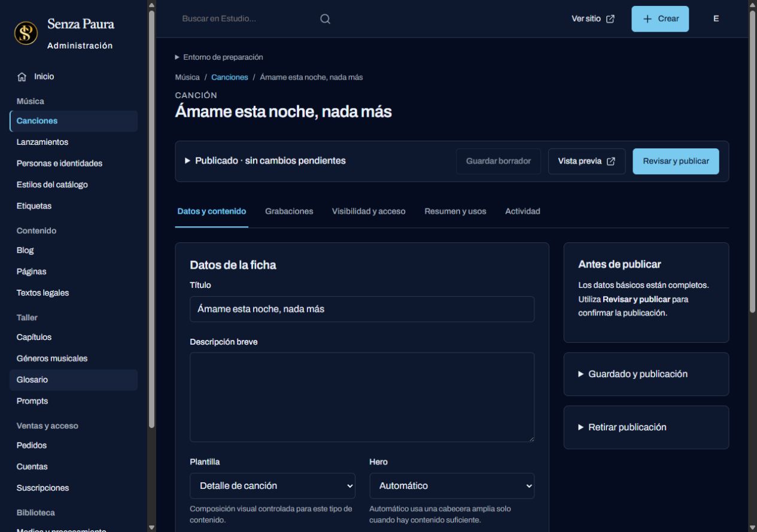
Task: Click the Música breadcrumb
Action: [x=187, y=77]
